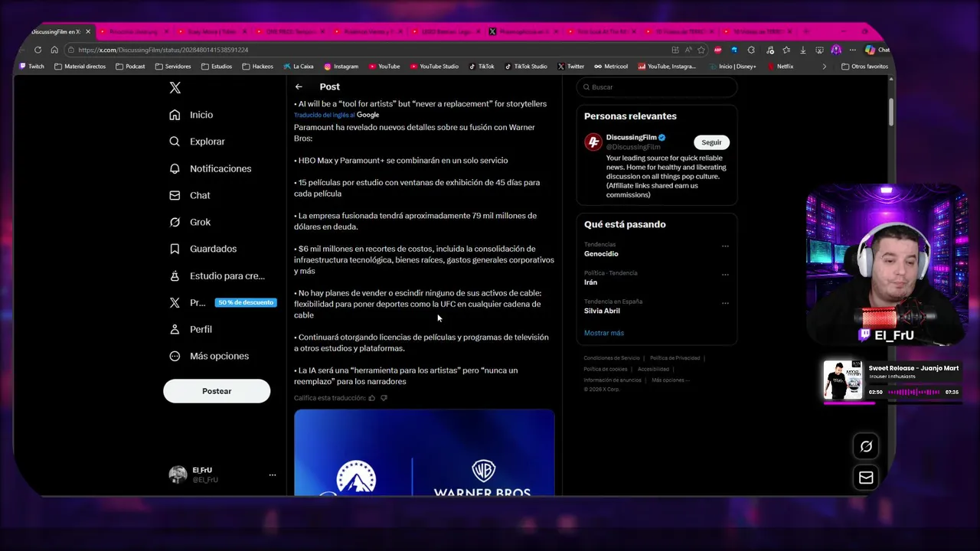
Task: Open Chat in the X sidebar
Action: [190, 195]
